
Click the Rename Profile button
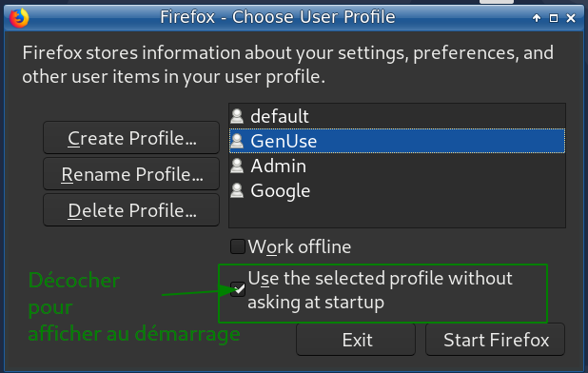coord(131,174)
